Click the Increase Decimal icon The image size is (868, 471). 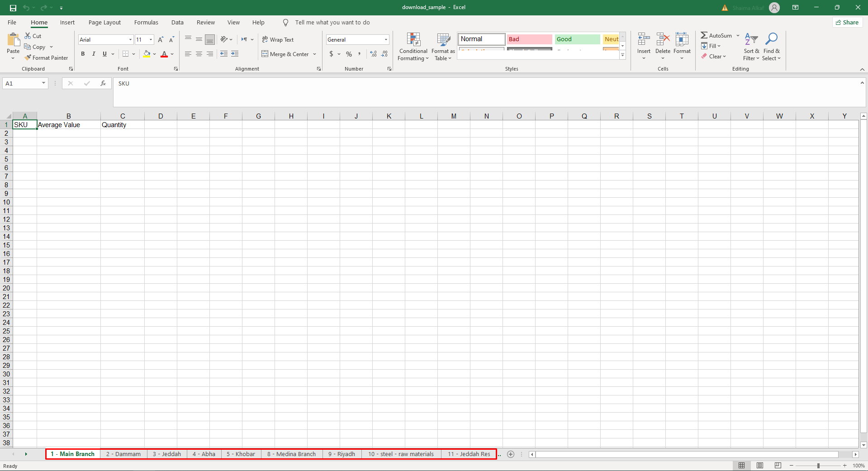(x=373, y=54)
